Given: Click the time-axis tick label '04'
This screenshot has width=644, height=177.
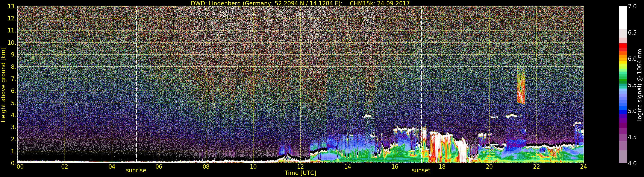Looking at the screenshot, I should [112, 167].
